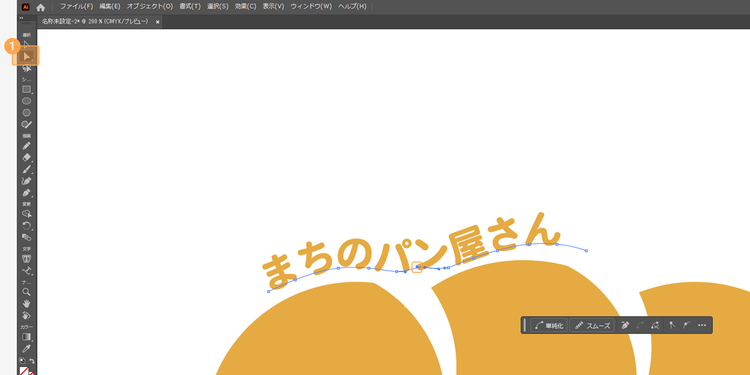Viewport: 750px width, 375px height.
Task: Expand the tools panel double arrows
Action: click(x=21, y=18)
